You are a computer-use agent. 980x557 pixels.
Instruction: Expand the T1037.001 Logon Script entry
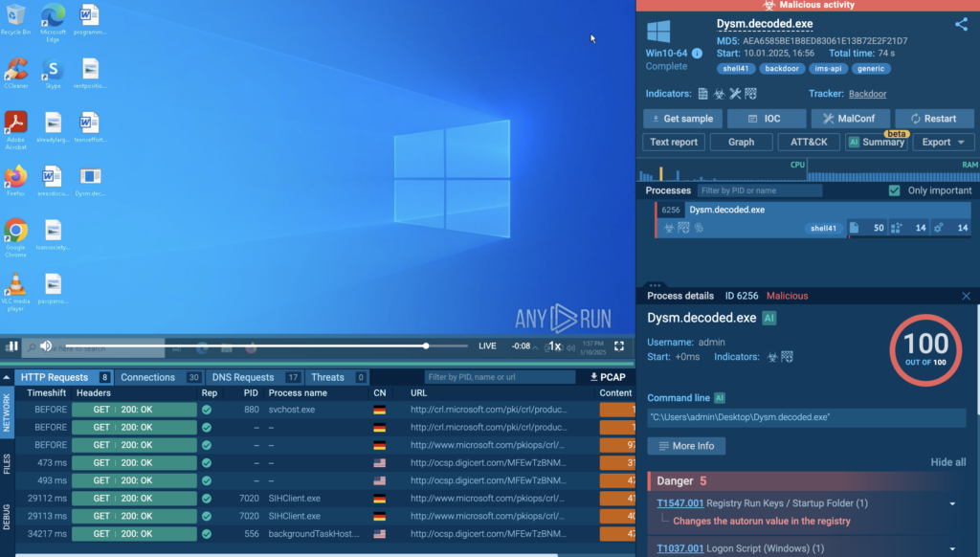(952, 548)
